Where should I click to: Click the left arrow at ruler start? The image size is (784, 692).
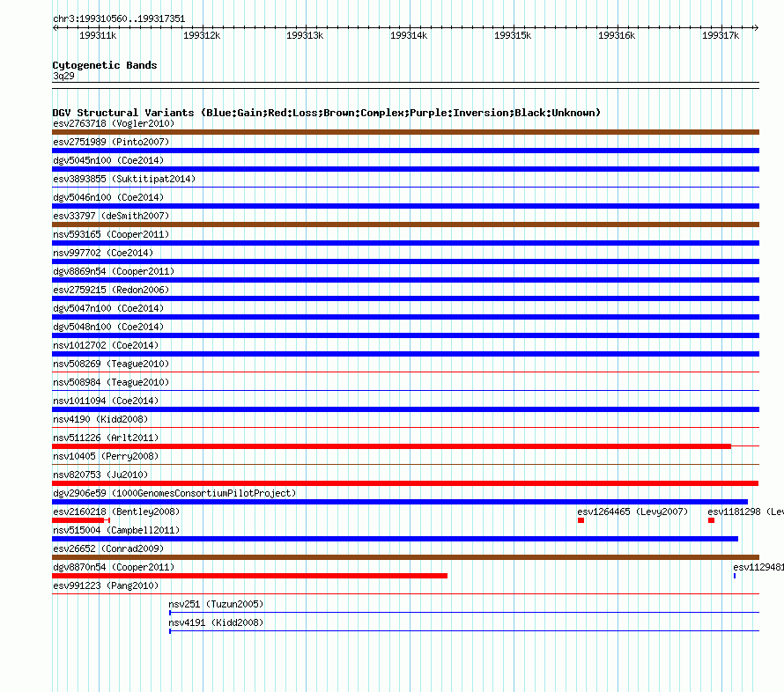point(55,28)
